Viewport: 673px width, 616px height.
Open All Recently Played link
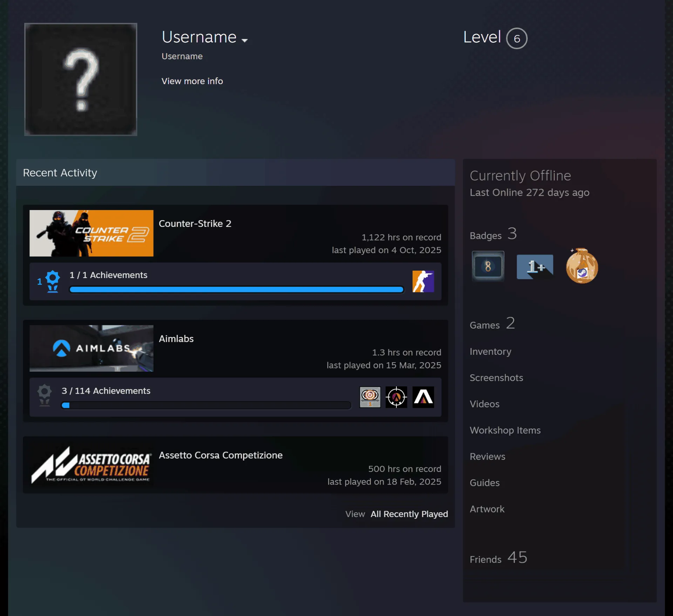pos(409,514)
